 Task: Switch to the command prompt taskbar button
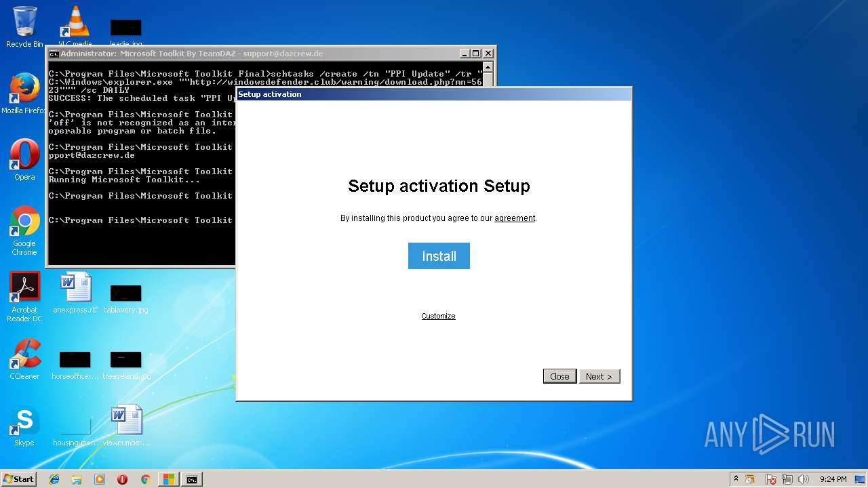click(192, 479)
